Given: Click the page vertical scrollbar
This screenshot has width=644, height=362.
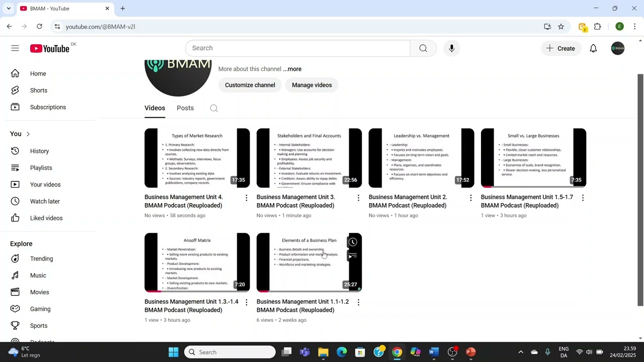Looking at the screenshot, I should click(x=640, y=190).
